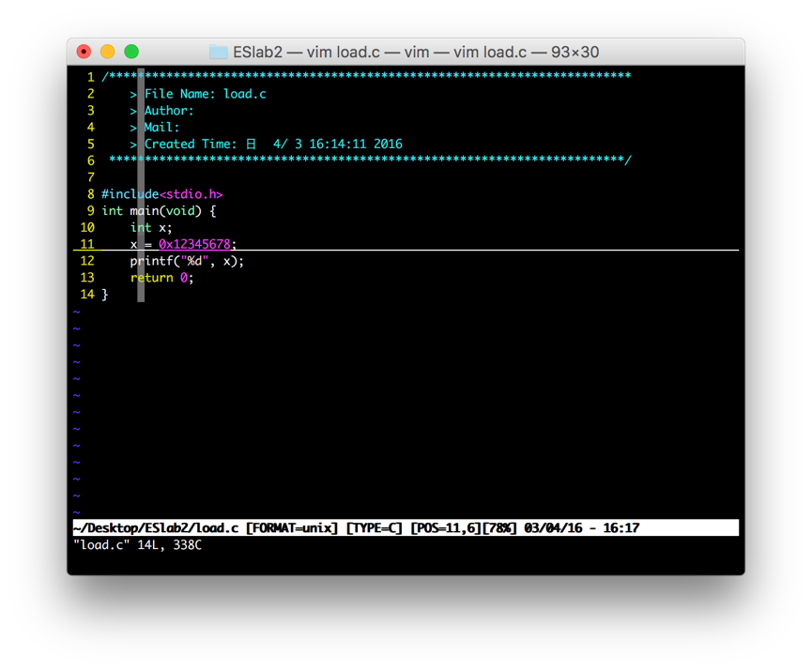Click the yellow minimize window button

coord(108,52)
